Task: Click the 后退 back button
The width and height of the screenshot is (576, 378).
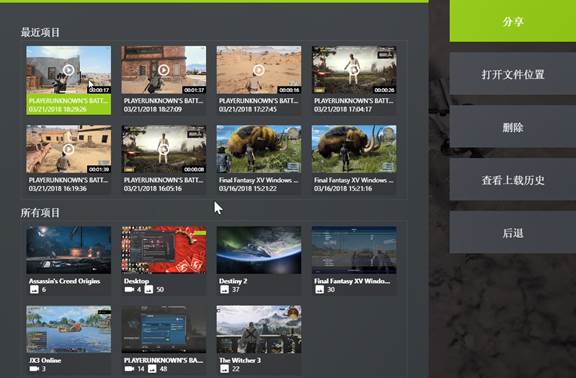Action: (x=513, y=233)
